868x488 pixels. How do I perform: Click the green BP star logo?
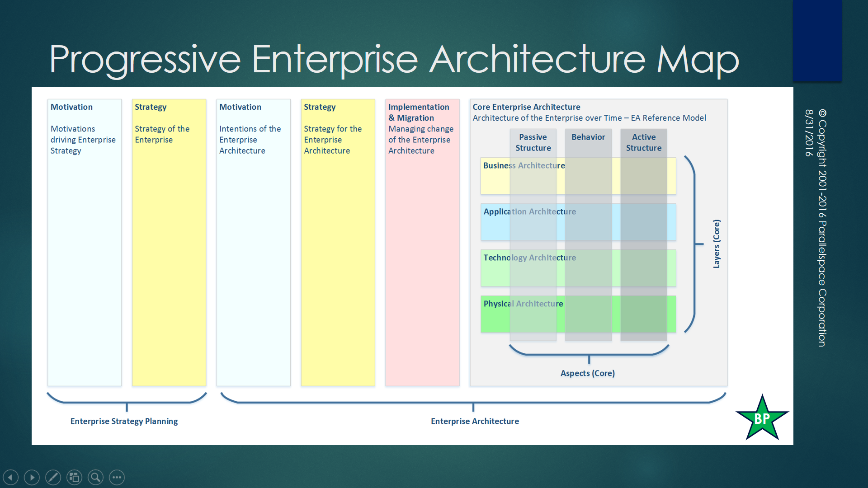click(x=762, y=418)
